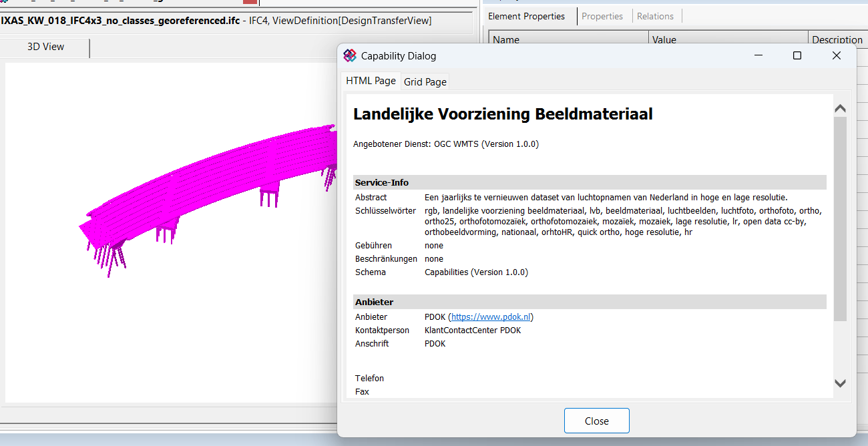The width and height of the screenshot is (868, 446).
Task: Open the https://www.pdok.nl link
Action: point(491,316)
